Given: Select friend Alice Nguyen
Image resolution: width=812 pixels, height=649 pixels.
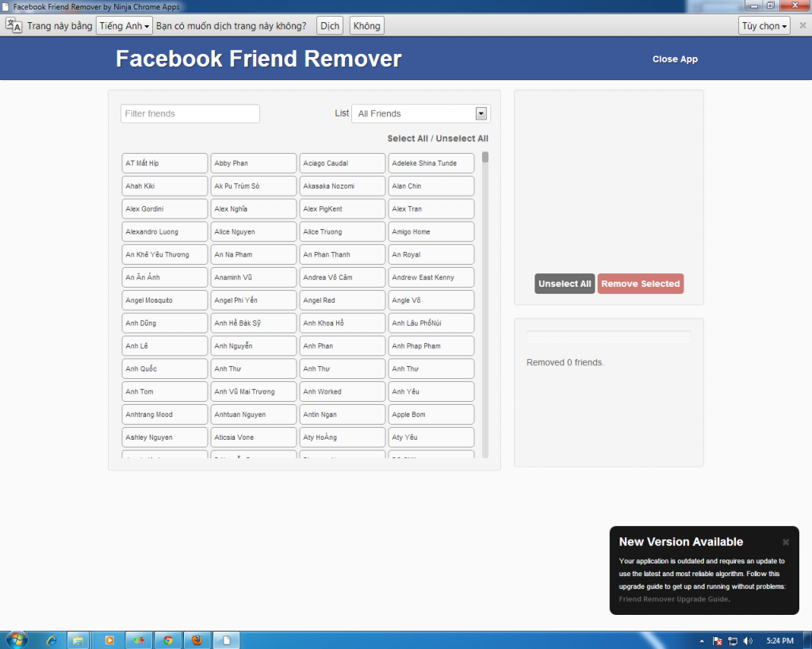Looking at the screenshot, I should pyautogui.click(x=254, y=231).
